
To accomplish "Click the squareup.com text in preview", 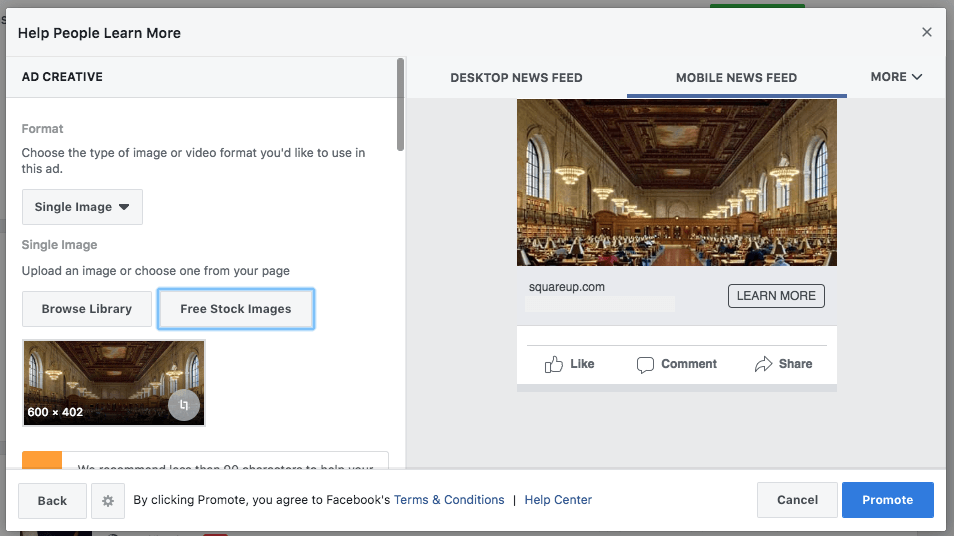I will coord(566,287).
